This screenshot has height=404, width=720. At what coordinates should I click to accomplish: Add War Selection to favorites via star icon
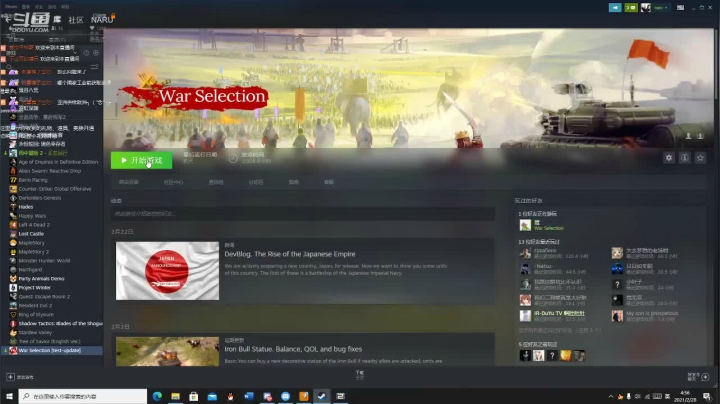click(700, 158)
